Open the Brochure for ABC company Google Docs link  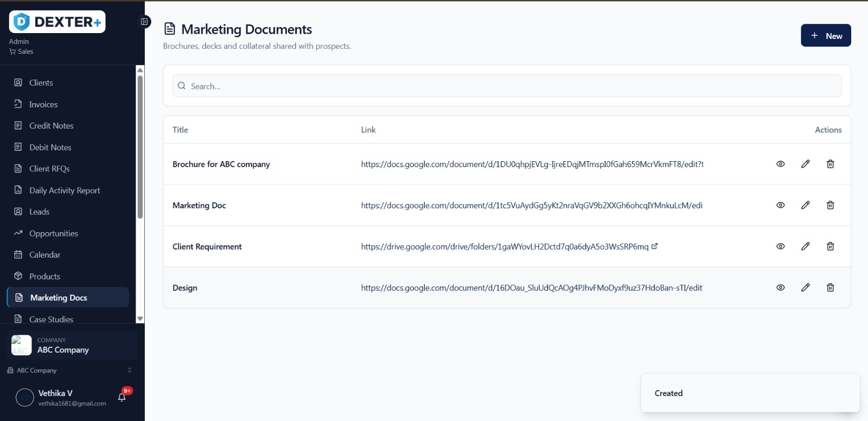pyautogui.click(x=532, y=164)
